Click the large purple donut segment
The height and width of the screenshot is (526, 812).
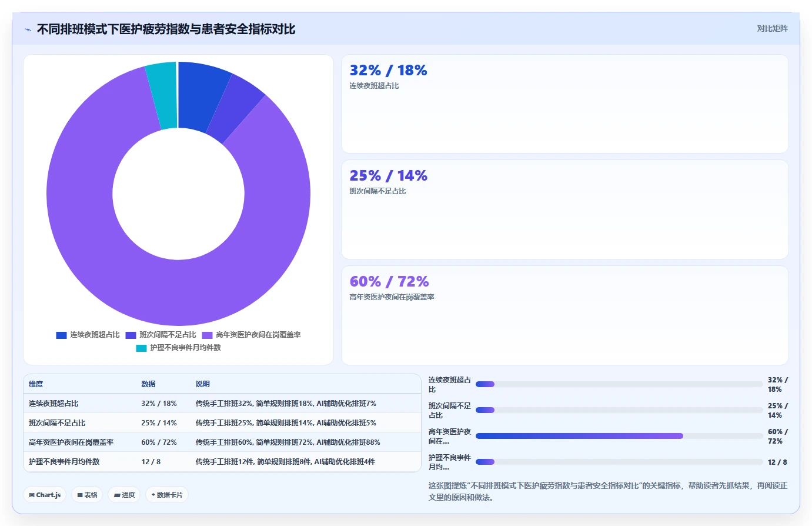[x=178, y=294]
